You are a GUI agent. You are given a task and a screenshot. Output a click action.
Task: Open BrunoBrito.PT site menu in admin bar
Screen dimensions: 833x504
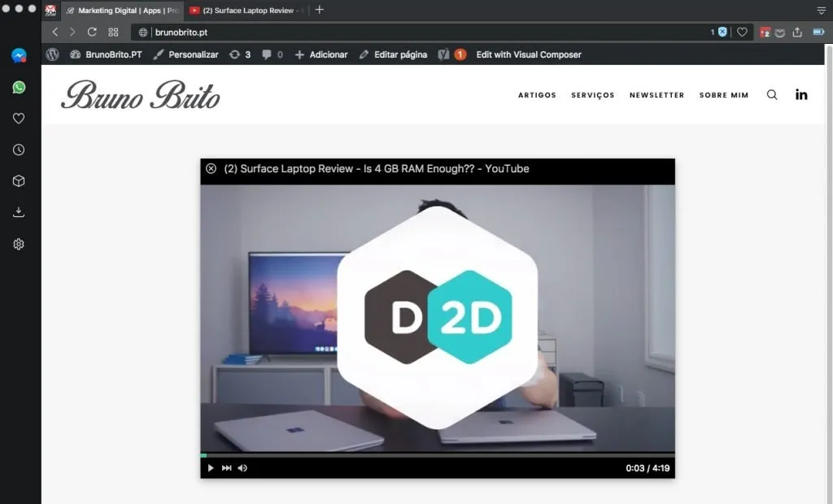tap(107, 54)
